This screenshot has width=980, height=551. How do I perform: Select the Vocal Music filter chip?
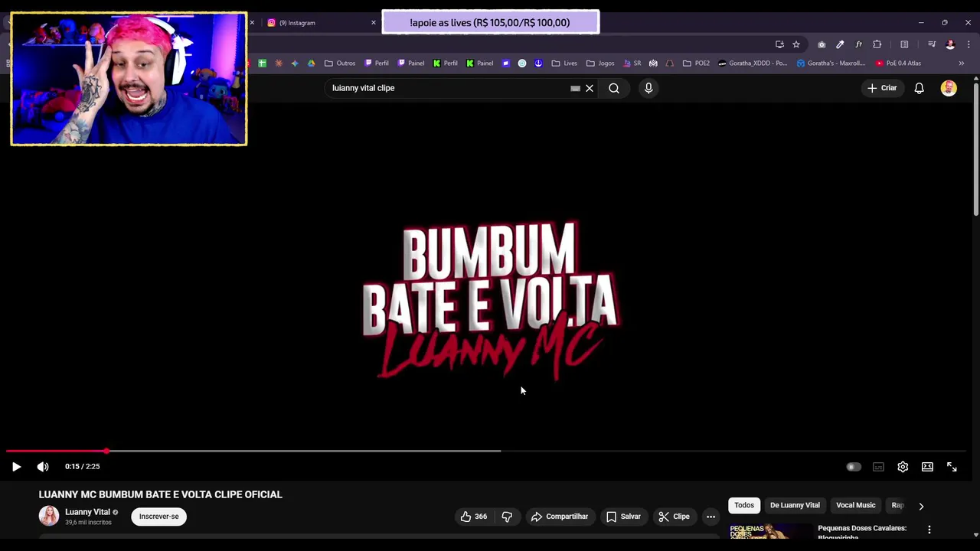[855, 505]
